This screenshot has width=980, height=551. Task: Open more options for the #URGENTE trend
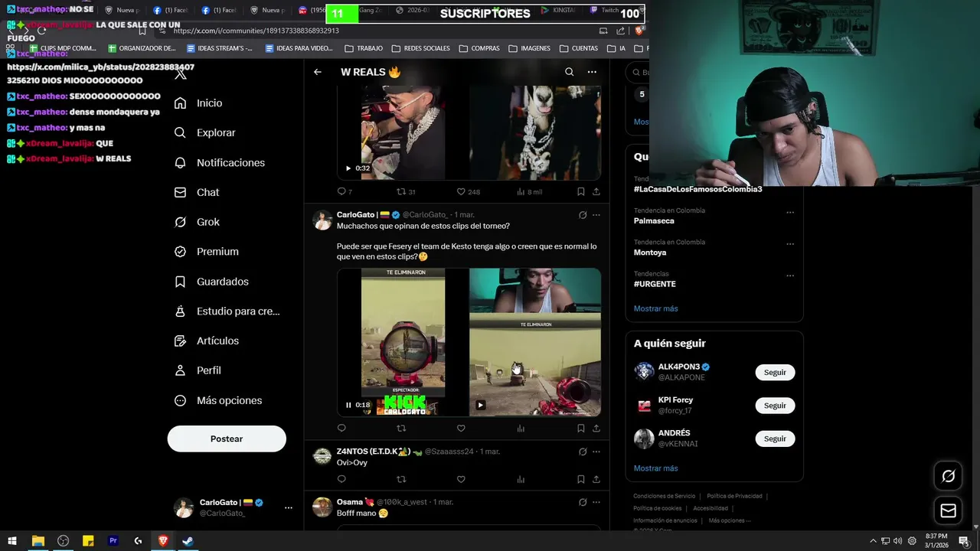click(x=790, y=275)
